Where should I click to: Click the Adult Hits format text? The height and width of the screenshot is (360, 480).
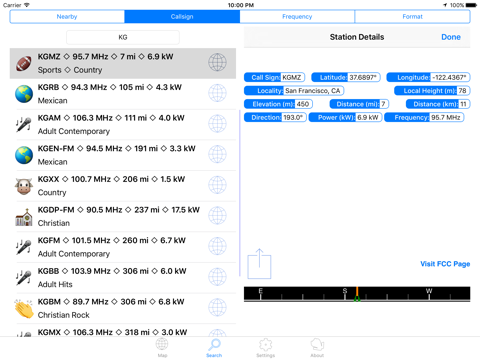click(55, 284)
